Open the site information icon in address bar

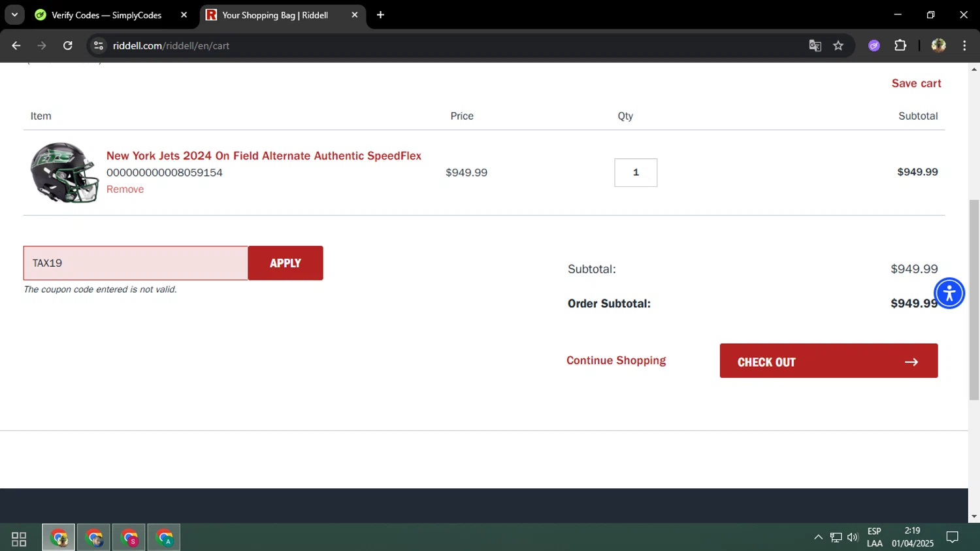(x=99, y=46)
